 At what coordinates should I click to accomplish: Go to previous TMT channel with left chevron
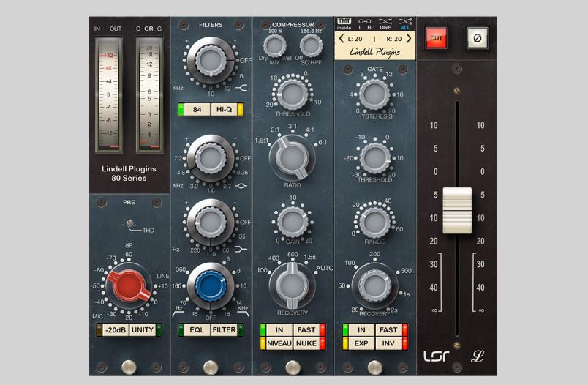pyautogui.click(x=341, y=38)
